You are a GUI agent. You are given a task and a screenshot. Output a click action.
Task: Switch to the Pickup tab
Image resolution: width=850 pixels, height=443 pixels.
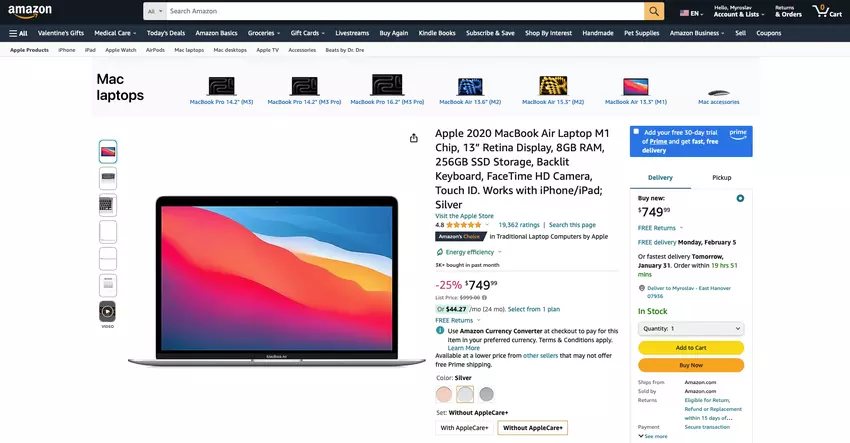721,177
